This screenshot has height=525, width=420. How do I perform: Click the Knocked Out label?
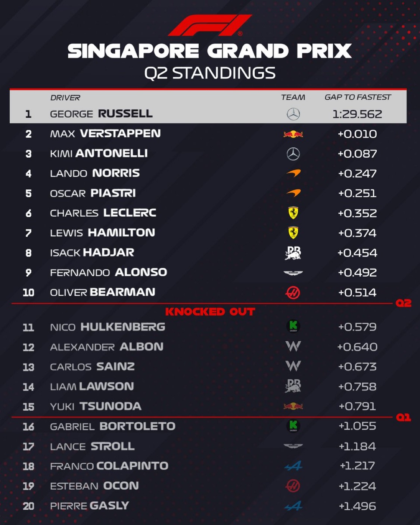210,312
